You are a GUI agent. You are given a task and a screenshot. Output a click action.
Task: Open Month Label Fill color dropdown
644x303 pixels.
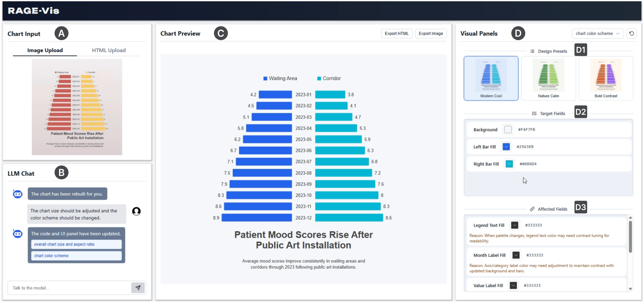tap(516, 255)
